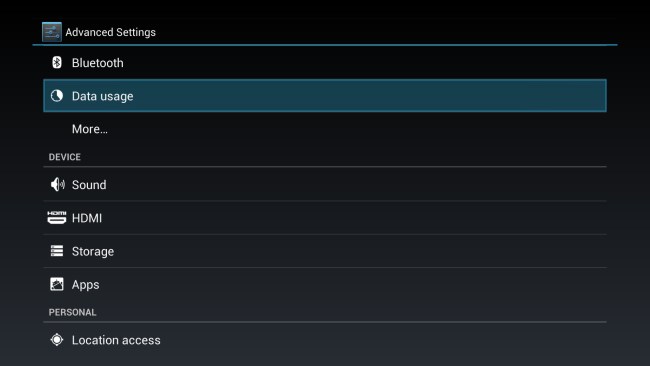Click the Sound speaker icon

pyautogui.click(x=57, y=184)
